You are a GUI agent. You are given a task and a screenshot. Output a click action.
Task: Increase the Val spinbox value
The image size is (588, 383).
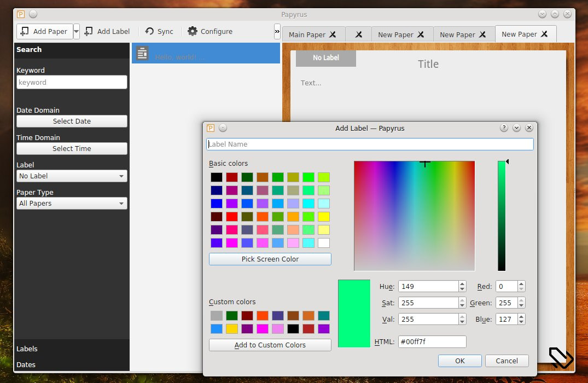click(462, 316)
